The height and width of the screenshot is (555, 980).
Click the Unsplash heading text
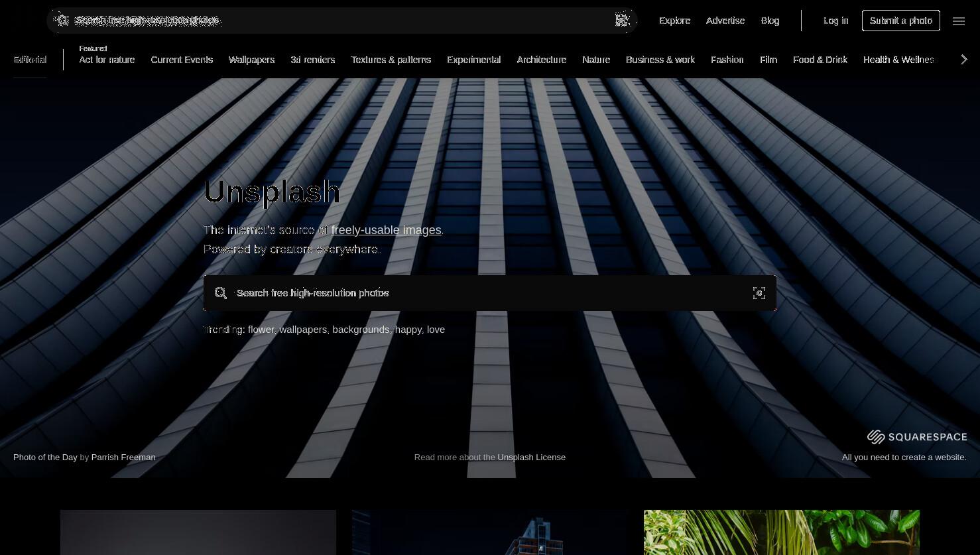(x=272, y=192)
